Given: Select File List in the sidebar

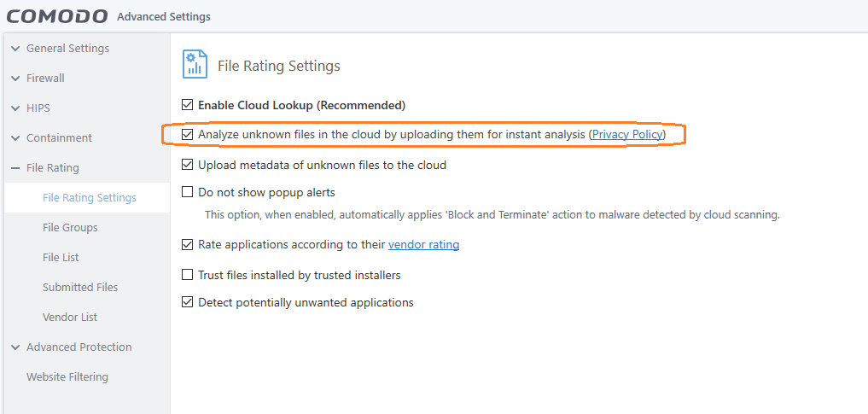Looking at the screenshot, I should [x=61, y=258].
